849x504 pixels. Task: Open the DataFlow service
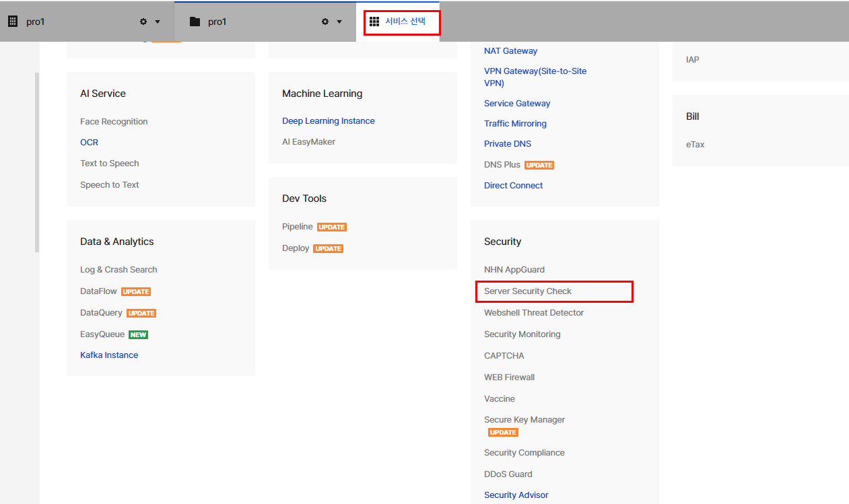click(x=98, y=291)
